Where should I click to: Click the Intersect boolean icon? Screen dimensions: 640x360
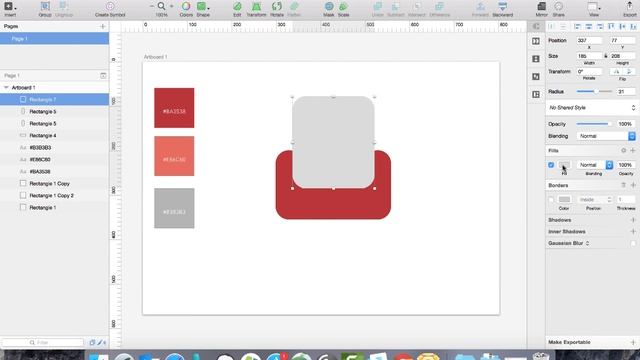point(417,6)
